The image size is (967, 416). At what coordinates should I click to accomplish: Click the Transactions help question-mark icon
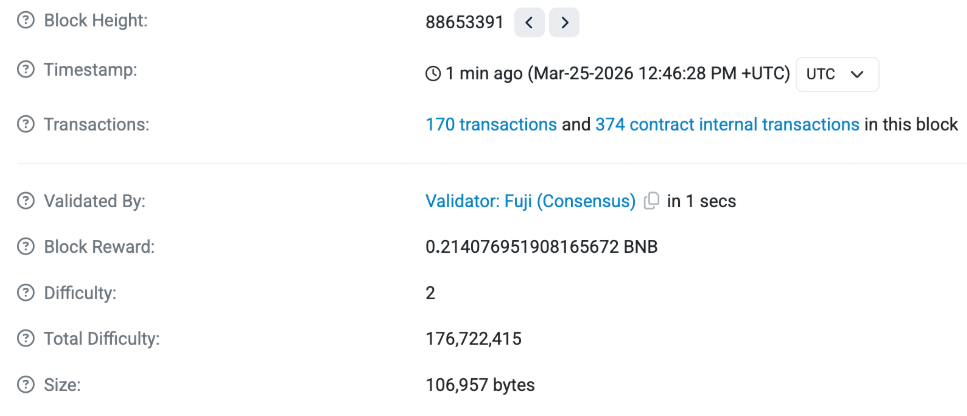pyautogui.click(x=26, y=125)
